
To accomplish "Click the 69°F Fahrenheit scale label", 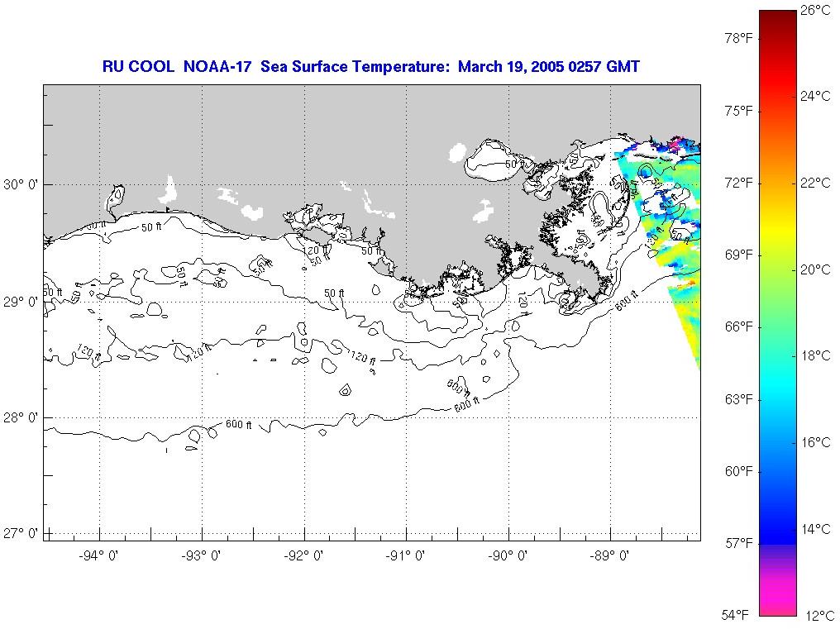I will point(739,255).
